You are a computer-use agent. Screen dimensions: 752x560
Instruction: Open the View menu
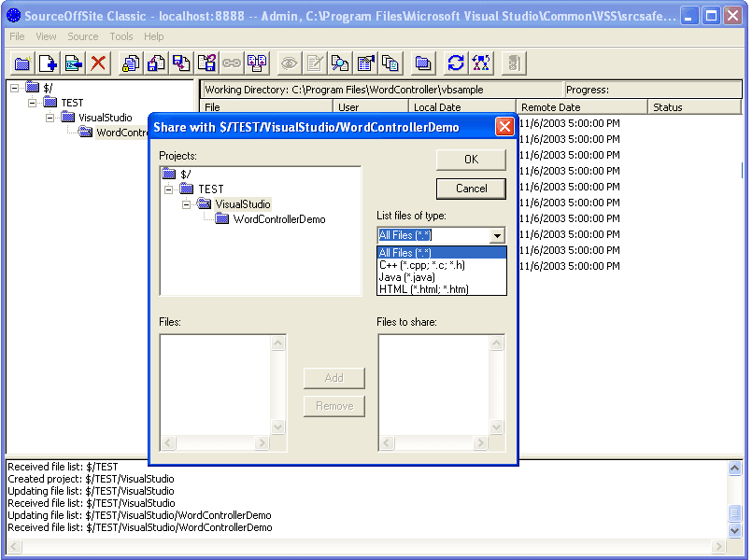46,36
